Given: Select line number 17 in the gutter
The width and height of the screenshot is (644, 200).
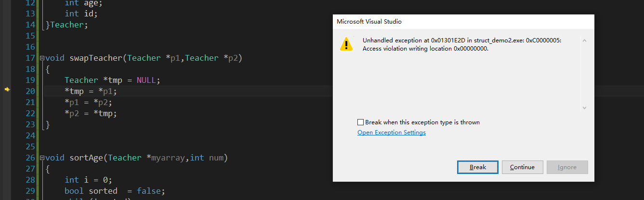Looking at the screenshot, I should (x=30, y=58).
